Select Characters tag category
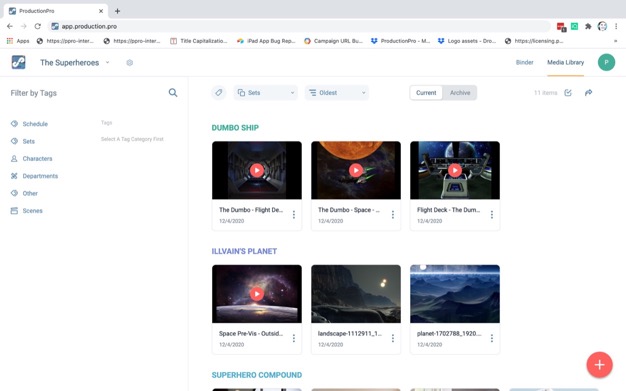 point(32,159)
